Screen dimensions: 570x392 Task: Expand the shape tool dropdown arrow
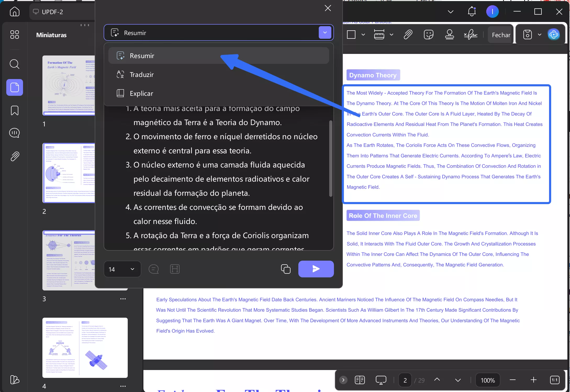pos(363,35)
